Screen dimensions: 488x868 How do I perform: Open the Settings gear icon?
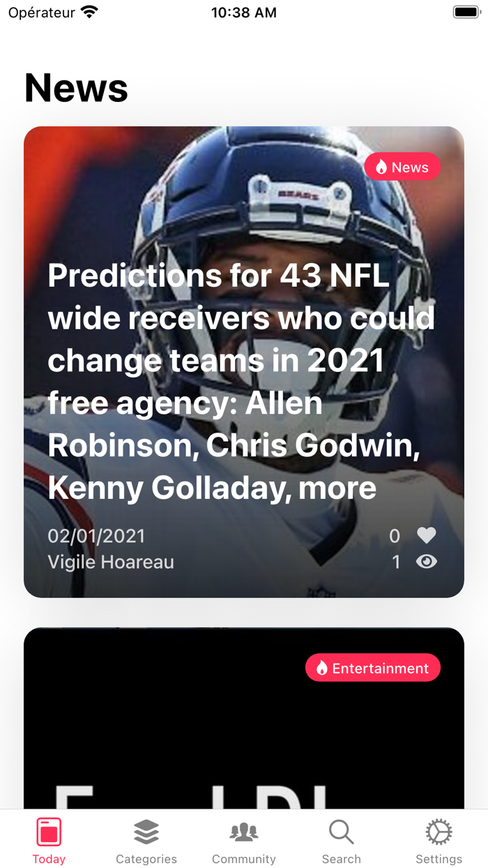pos(439,832)
